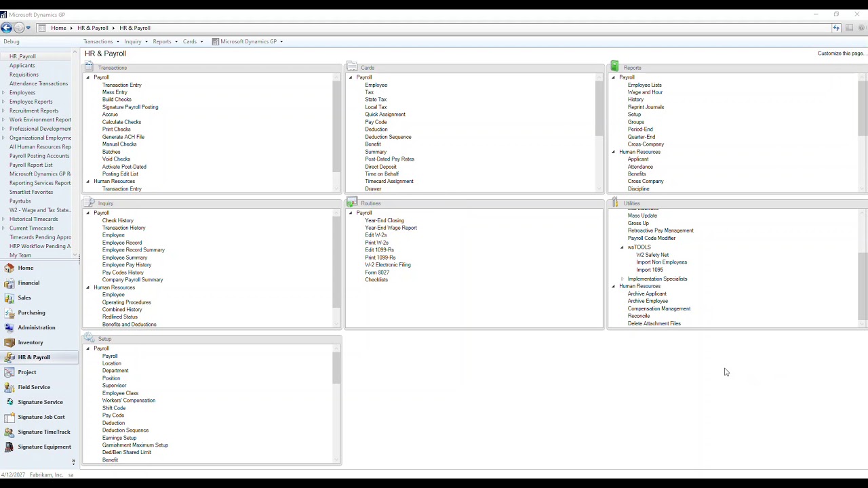This screenshot has height=488, width=868.
Task: Collapse the Payroll node under Reports
Action: point(613,77)
